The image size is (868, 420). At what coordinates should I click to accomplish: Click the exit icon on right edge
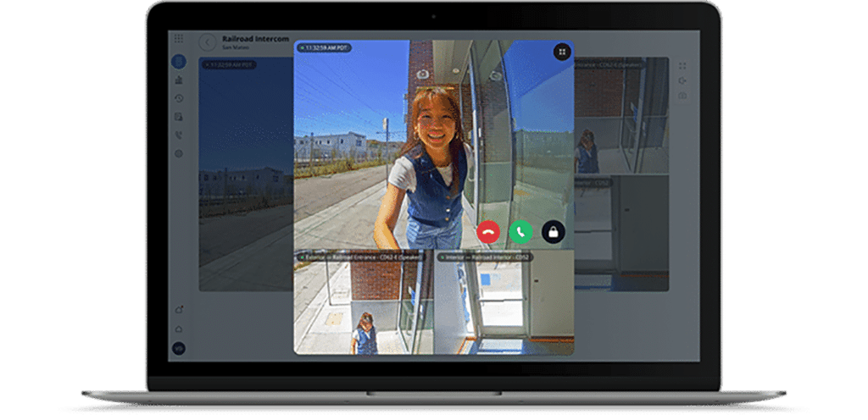pos(682,80)
